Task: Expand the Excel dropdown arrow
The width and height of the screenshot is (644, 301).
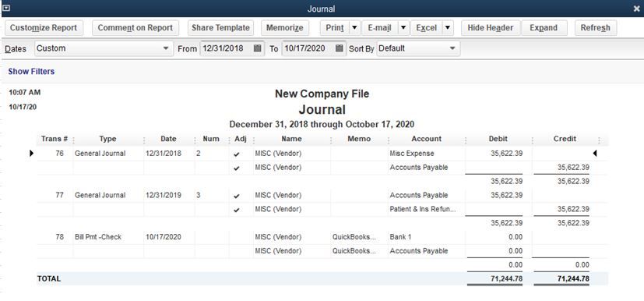Action: 448,28
